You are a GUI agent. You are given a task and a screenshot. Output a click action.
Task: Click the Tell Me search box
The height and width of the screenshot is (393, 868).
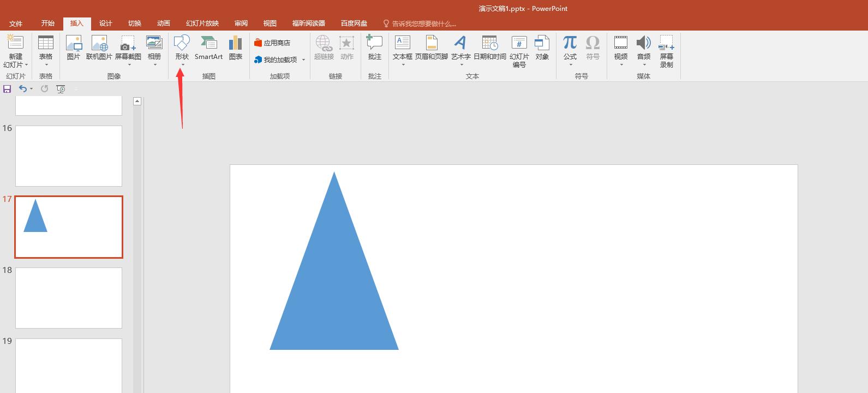[x=423, y=23]
